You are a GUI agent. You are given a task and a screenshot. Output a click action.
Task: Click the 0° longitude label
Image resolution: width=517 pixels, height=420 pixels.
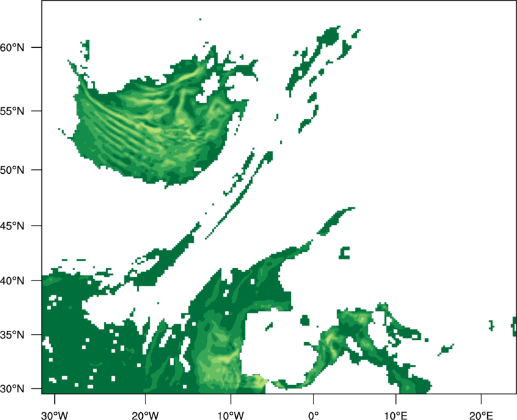[313, 415]
